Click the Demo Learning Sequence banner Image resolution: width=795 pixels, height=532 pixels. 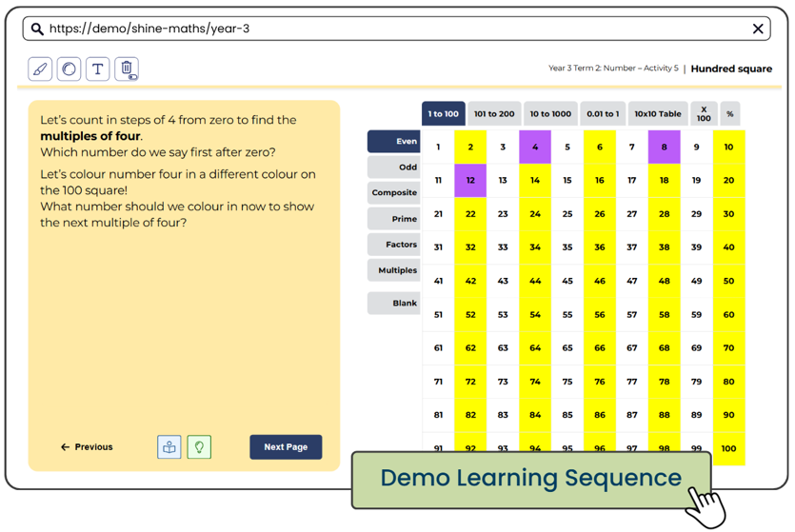pyautogui.click(x=531, y=480)
